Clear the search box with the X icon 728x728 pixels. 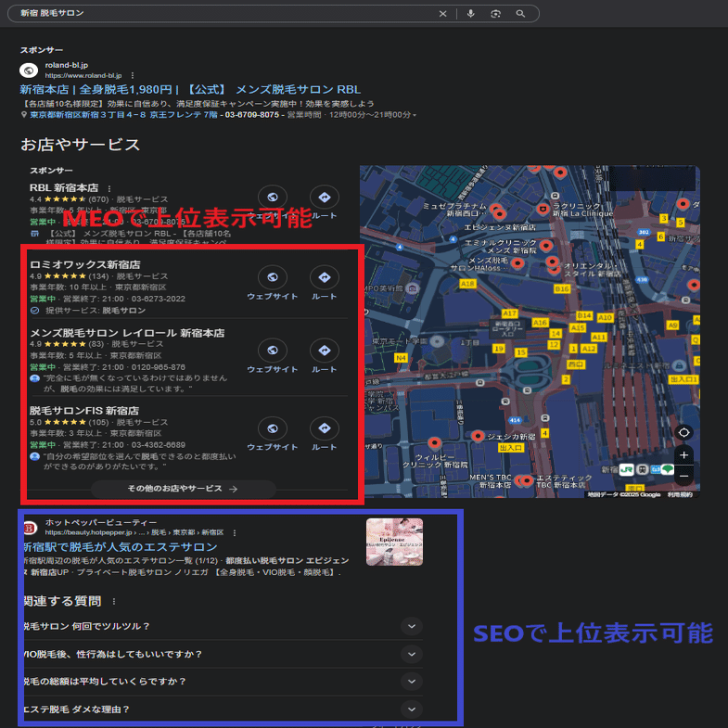pyautogui.click(x=442, y=14)
